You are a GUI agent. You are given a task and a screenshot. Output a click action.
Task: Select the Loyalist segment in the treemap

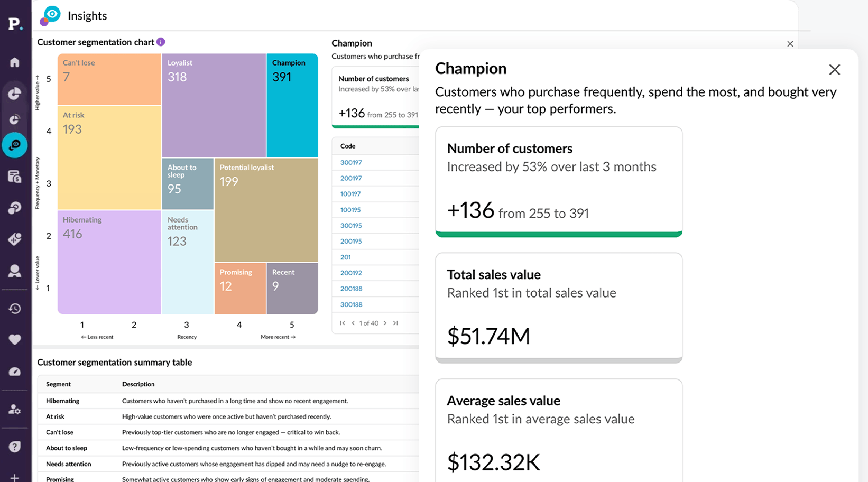(x=214, y=105)
